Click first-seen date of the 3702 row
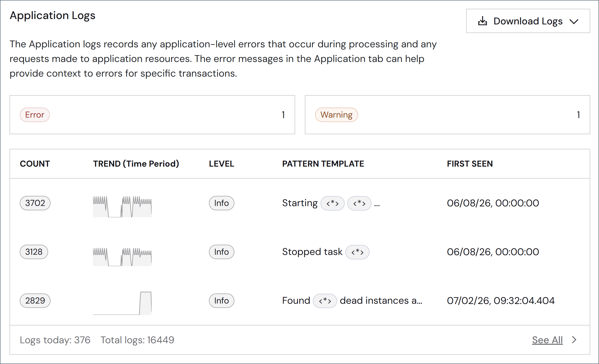Viewport: 599px width, 364px height. click(493, 203)
